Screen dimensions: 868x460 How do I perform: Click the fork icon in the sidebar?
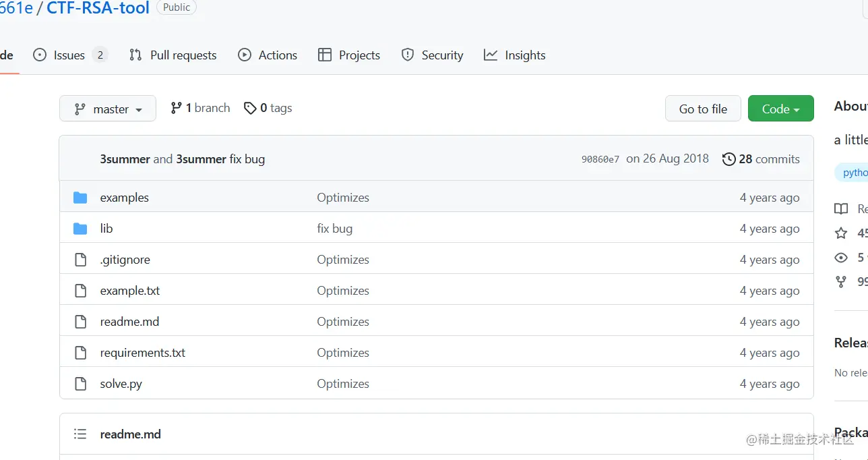pyautogui.click(x=841, y=282)
